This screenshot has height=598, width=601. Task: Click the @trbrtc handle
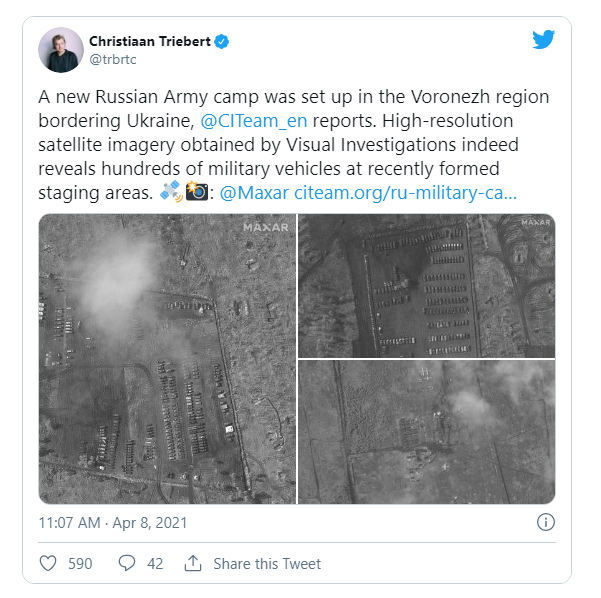pyautogui.click(x=113, y=59)
